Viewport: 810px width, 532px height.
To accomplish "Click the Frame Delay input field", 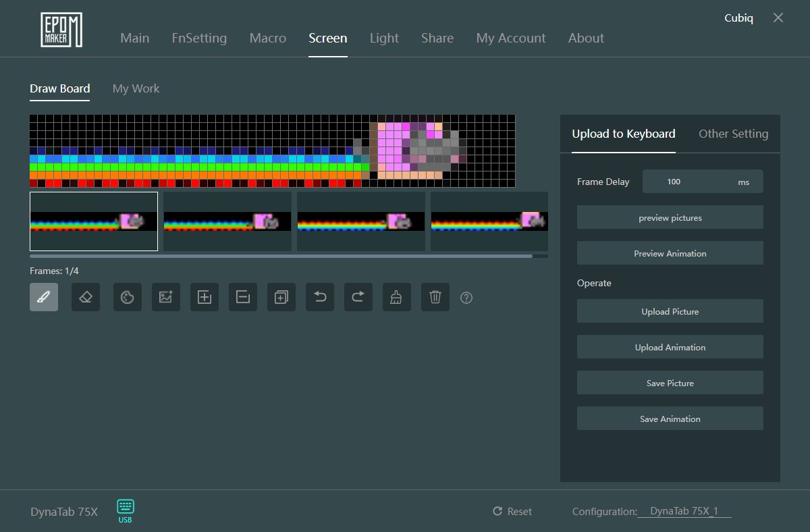I will click(703, 182).
